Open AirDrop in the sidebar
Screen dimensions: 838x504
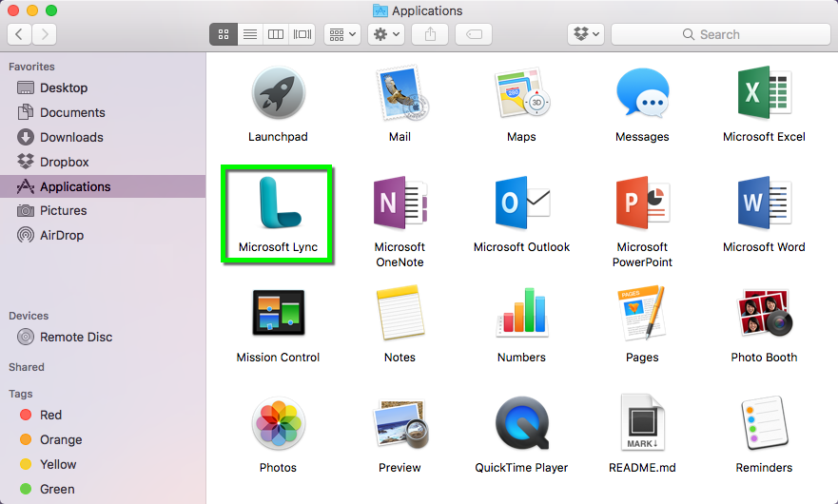pyautogui.click(x=103, y=235)
